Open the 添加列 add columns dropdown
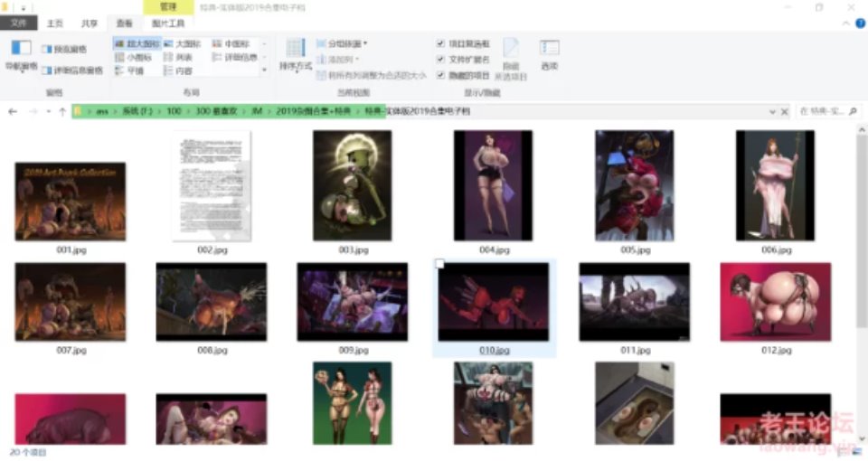The image size is (868, 461). [x=337, y=60]
